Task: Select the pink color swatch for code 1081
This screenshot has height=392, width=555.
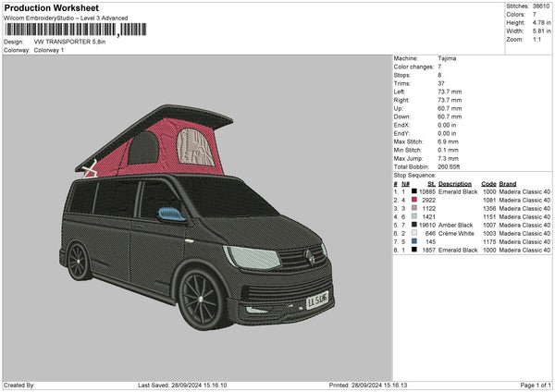Action: pos(413,200)
